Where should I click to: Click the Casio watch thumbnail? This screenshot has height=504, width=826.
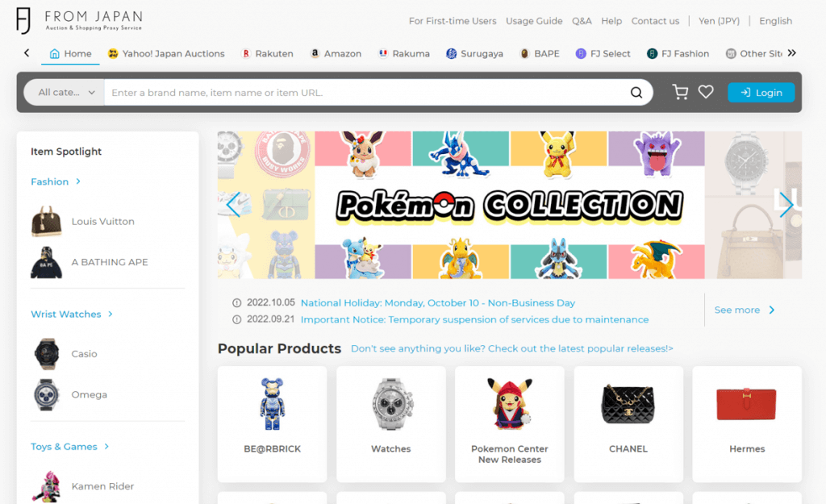[46, 354]
